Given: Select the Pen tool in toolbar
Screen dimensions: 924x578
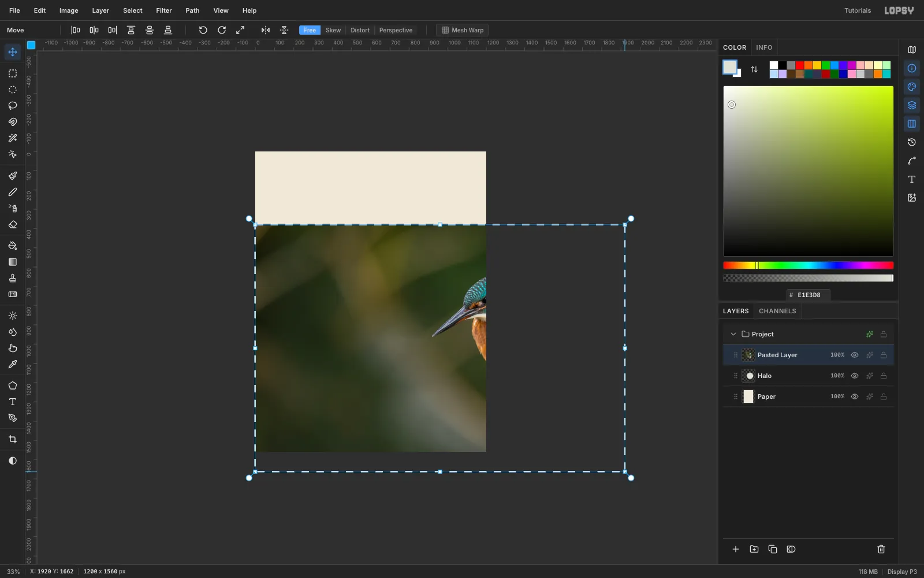Looking at the screenshot, I should click(13, 418).
